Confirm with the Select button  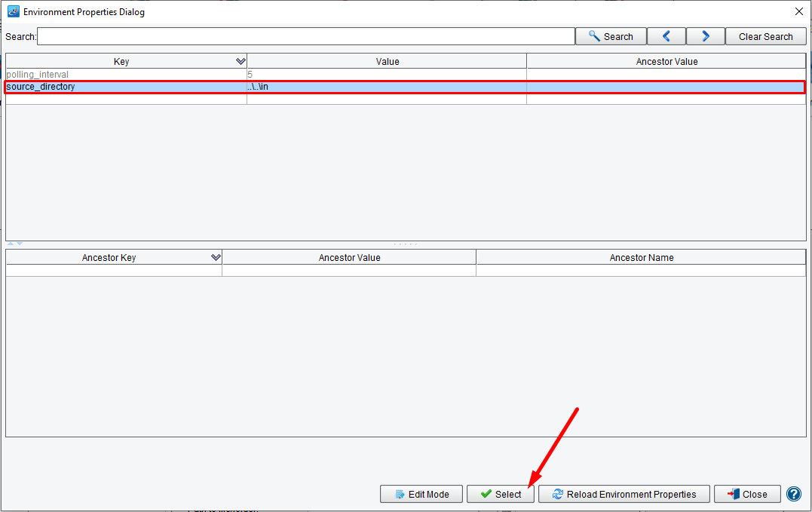[x=501, y=494]
